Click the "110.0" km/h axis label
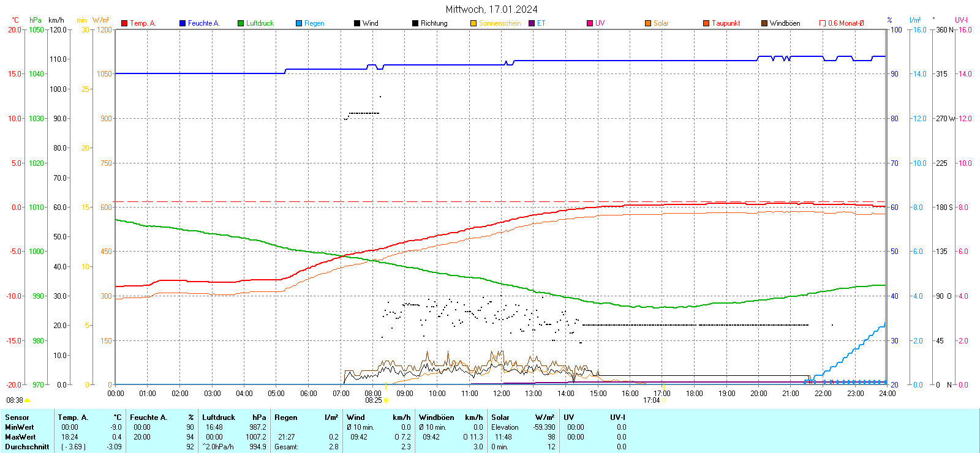This screenshot has height=453, width=980. pos(59,59)
